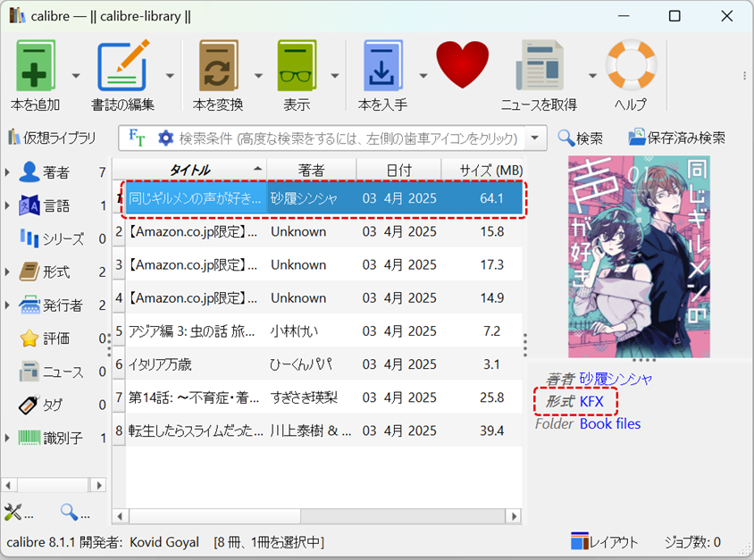Click tag browser configure tools icon

click(x=18, y=513)
